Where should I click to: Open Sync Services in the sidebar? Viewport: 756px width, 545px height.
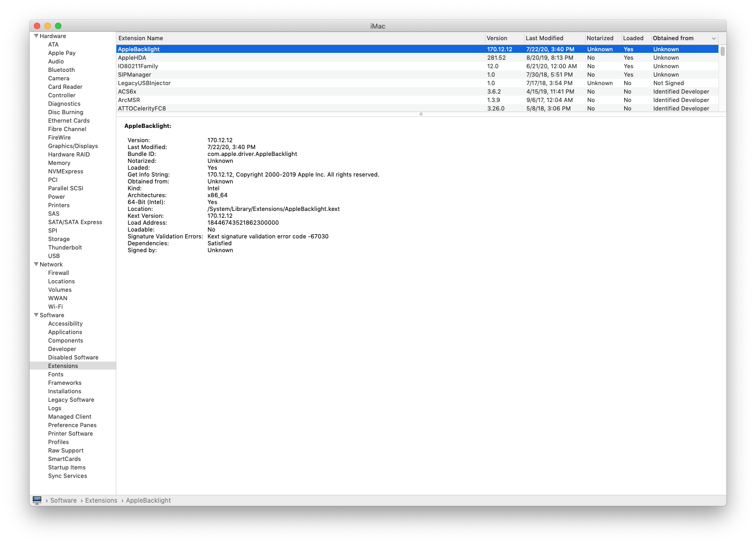pyautogui.click(x=68, y=476)
